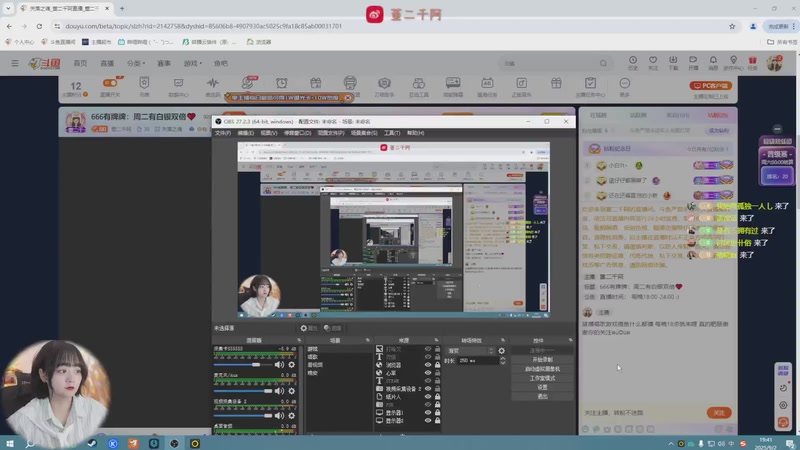Mute the 麦克风/Aux channel speaker icon

point(279,391)
